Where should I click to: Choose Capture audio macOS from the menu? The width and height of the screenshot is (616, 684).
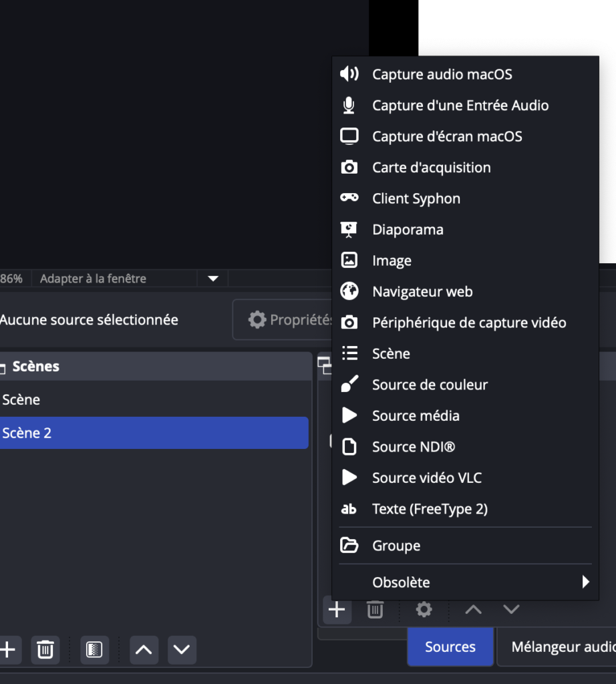tap(465, 74)
